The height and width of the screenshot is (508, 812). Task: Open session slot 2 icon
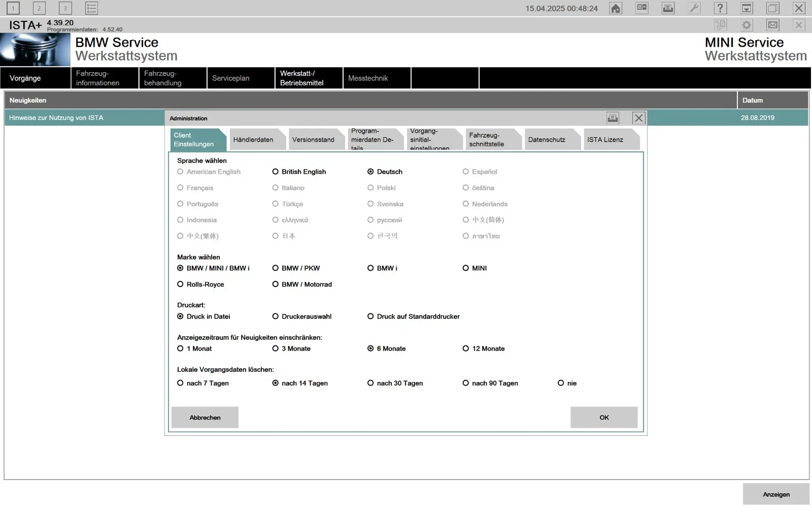[39, 8]
